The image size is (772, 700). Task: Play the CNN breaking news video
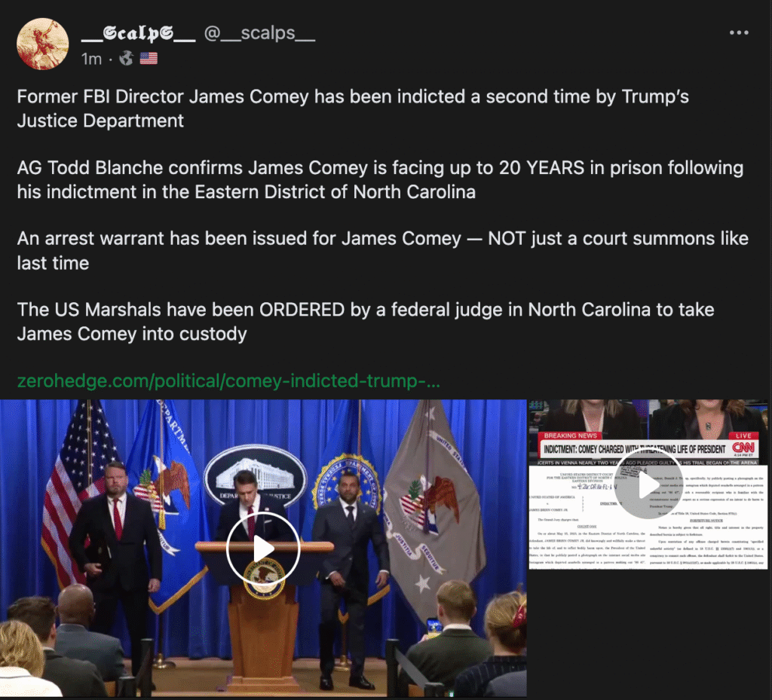(648, 485)
